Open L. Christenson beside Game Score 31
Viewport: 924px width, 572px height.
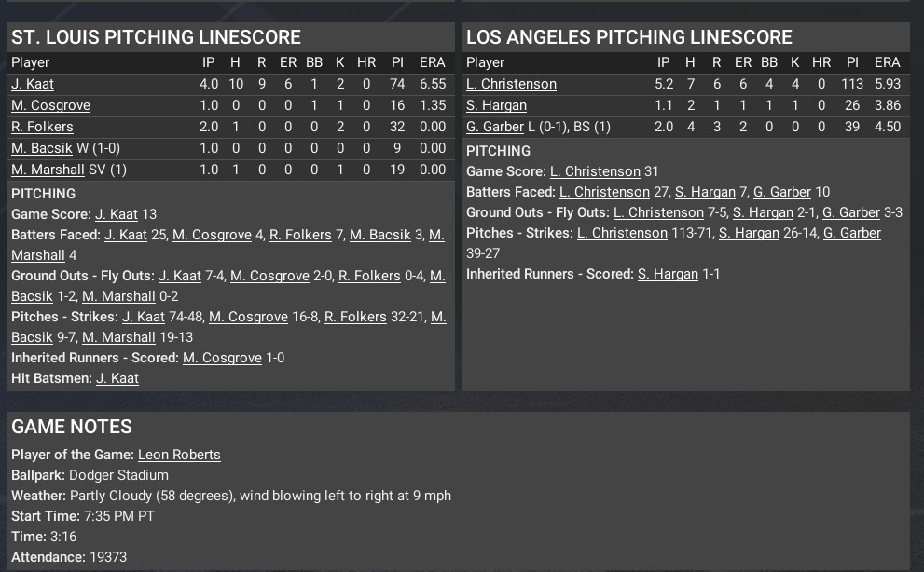(595, 171)
